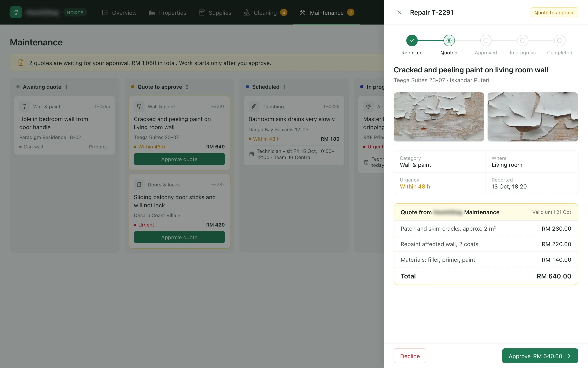The width and height of the screenshot is (588, 368).
Task: Click the quote document icon in banner
Action: click(x=21, y=63)
